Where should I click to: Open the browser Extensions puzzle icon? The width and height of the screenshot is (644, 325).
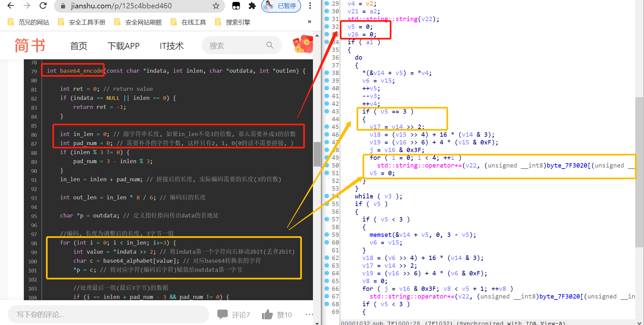252,6
